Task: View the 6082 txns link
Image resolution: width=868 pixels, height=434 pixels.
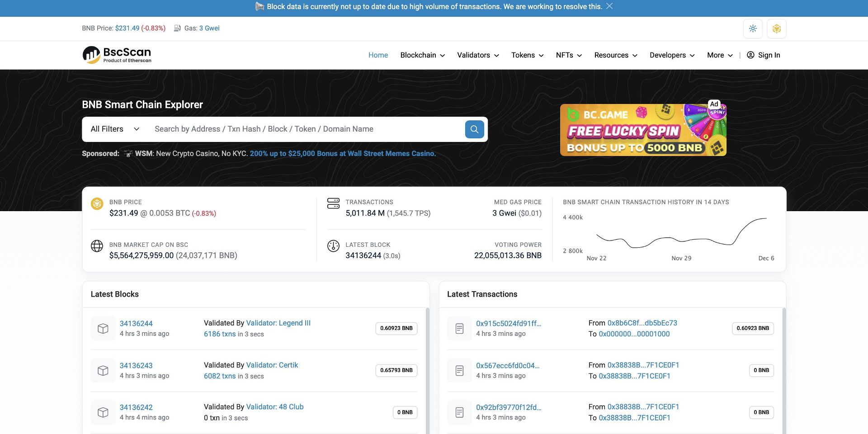Action: coord(220,376)
